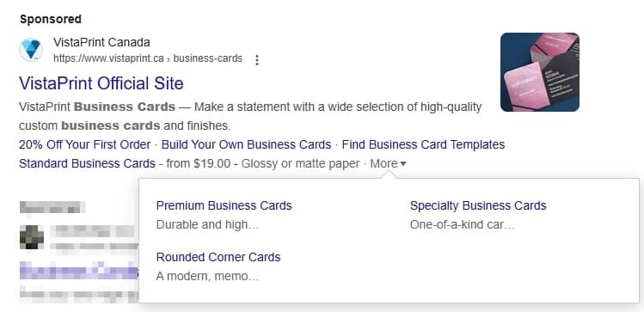Image resolution: width=644 pixels, height=312 pixels.
Task: Click the Sponsored label
Action: [51, 19]
